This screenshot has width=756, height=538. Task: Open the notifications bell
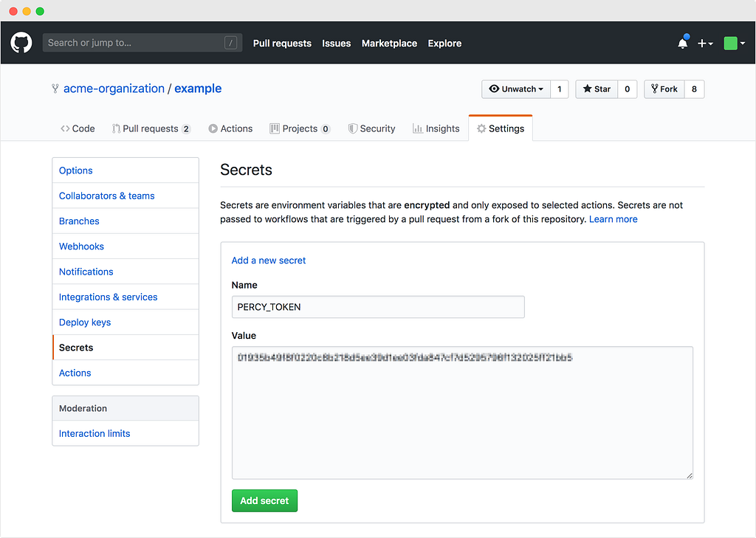(682, 44)
